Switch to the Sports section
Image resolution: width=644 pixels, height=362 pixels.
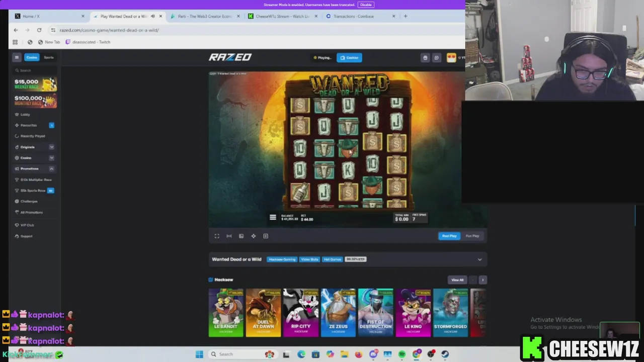pos(48,57)
